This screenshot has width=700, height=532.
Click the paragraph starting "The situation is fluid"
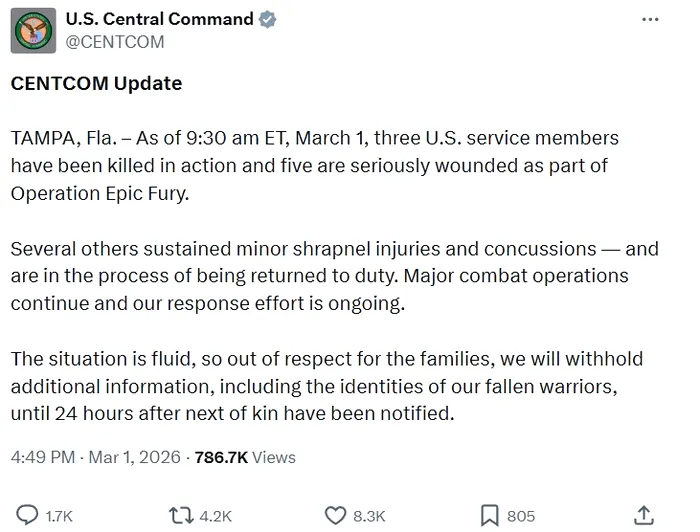click(326, 385)
